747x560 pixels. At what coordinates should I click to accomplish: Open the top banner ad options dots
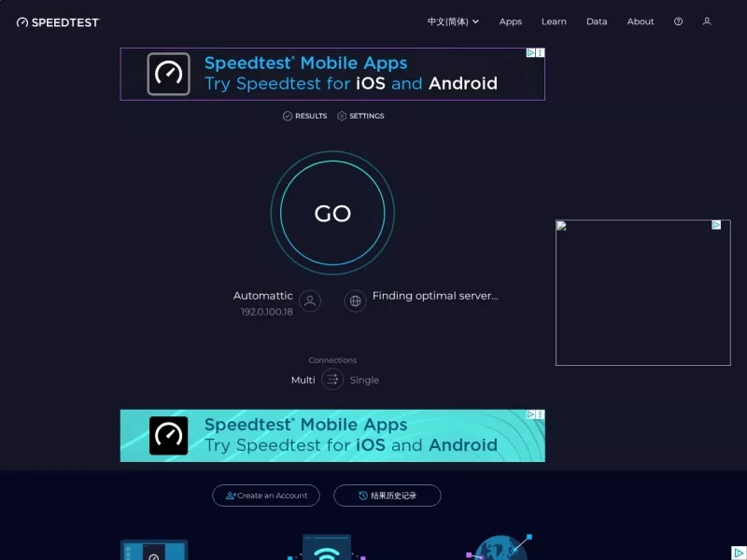pyautogui.click(x=541, y=53)
